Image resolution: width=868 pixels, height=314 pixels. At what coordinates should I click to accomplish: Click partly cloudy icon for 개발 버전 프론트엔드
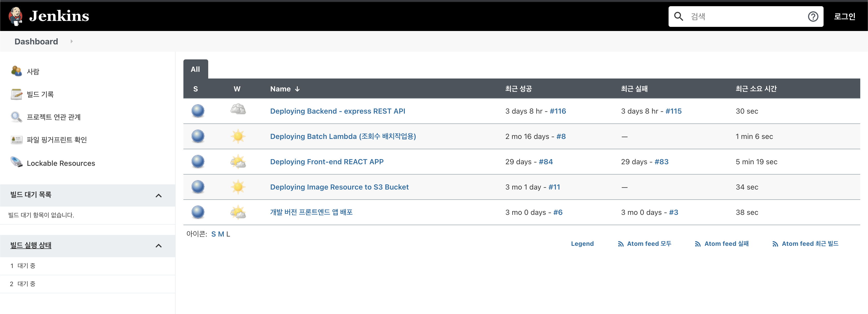coord(238,212)
